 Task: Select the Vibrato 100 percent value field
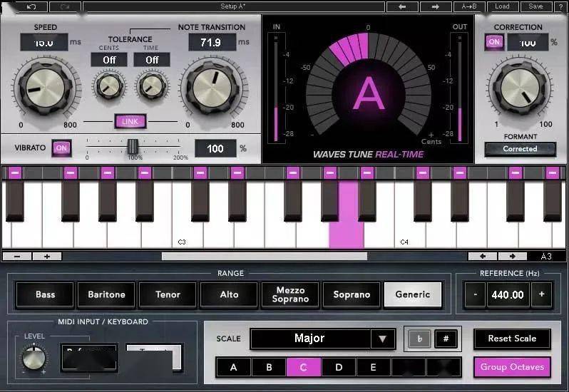215,149
